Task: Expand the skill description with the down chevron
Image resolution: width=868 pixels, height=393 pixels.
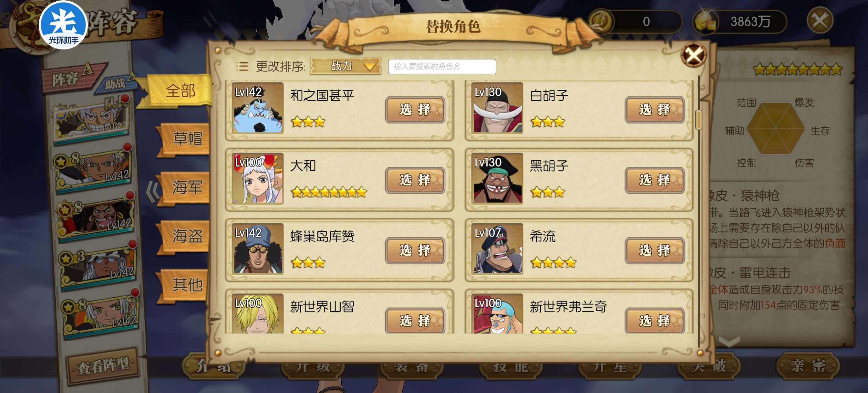Action: 729,342
